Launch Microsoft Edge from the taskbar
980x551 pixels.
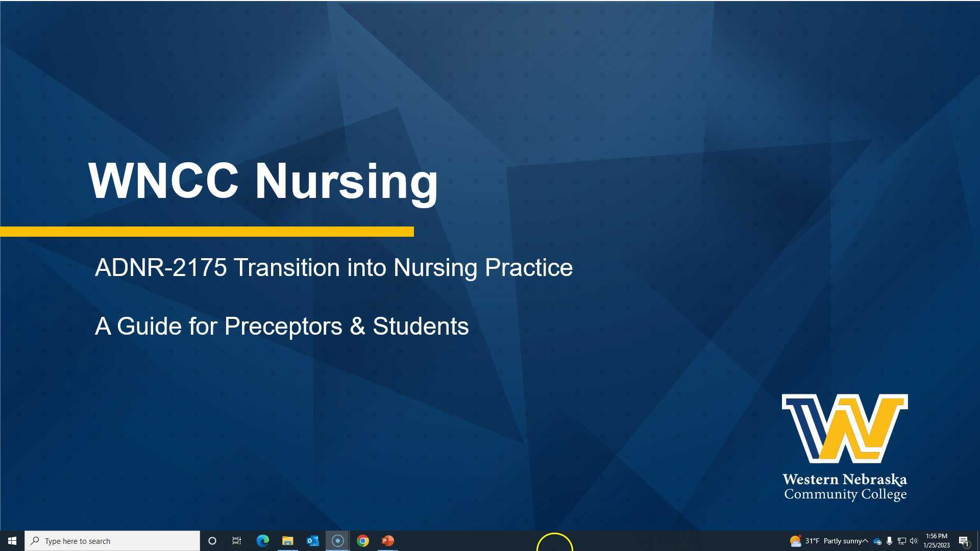tap(262, 540)
